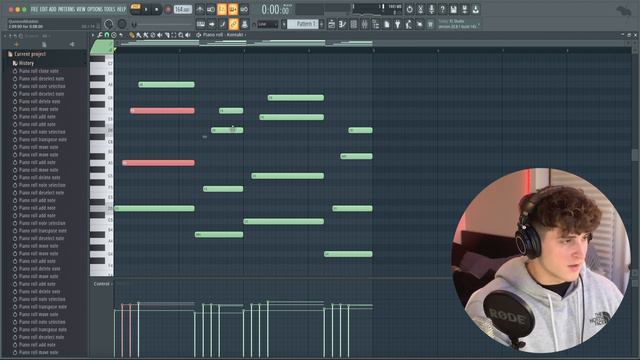The width and height of the screenshot is (640, 360).
Task: Click the export download arrow icon
Action: point(476,9)
